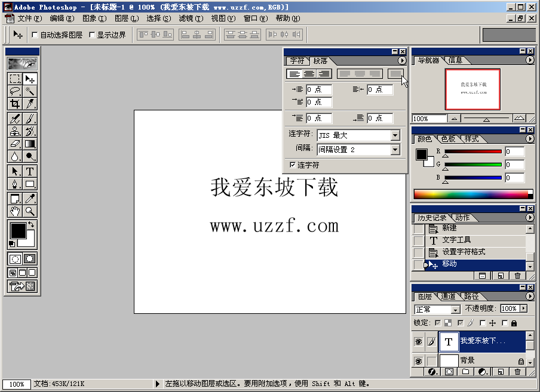Select the Zoom tool
The width and height of the screenshot is (540, 392).
(30, 211)
